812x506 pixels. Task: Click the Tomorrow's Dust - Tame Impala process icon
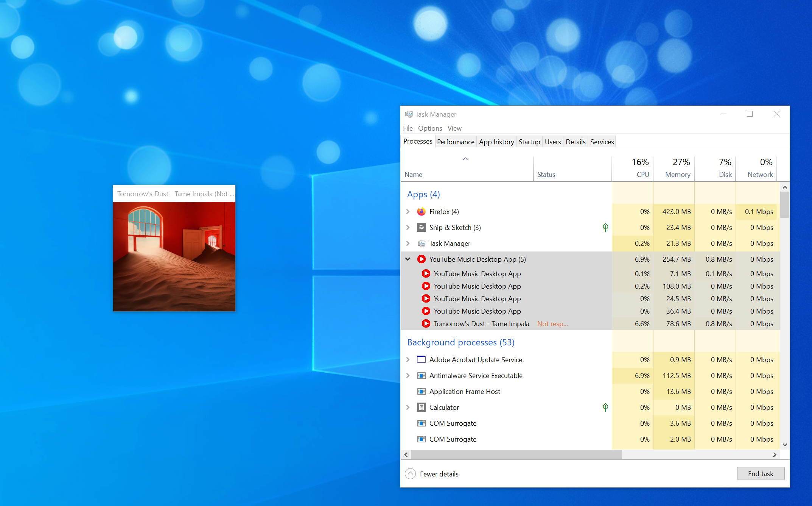click(x=426, y=323)
